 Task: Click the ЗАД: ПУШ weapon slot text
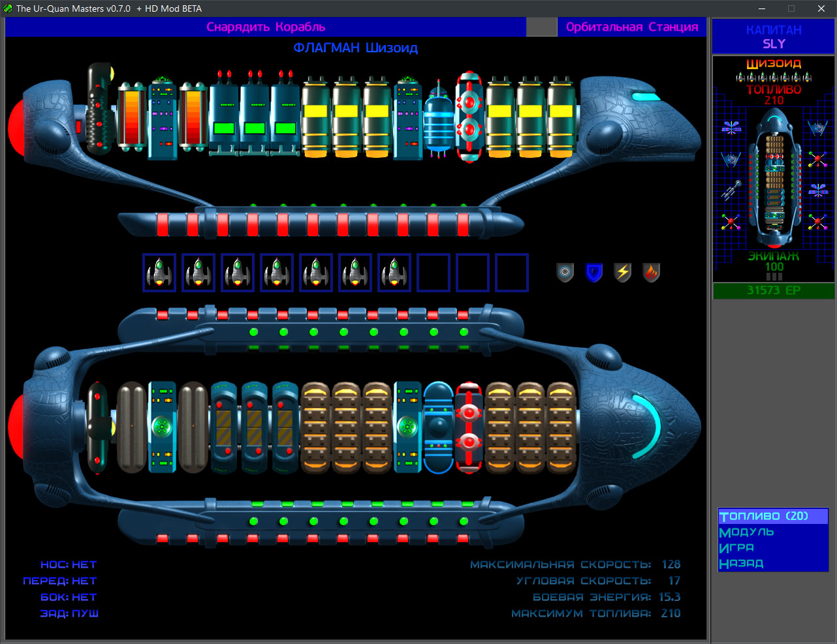pyautogui.click(x=69, y=613)
